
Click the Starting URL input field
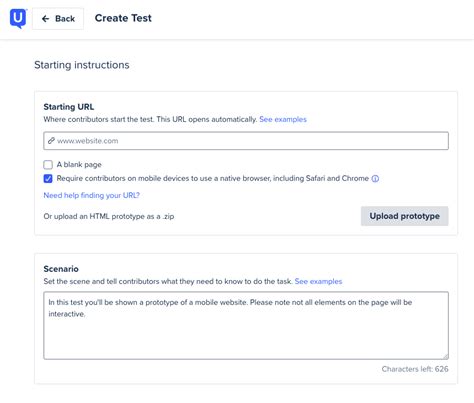[x=246, y=141]
